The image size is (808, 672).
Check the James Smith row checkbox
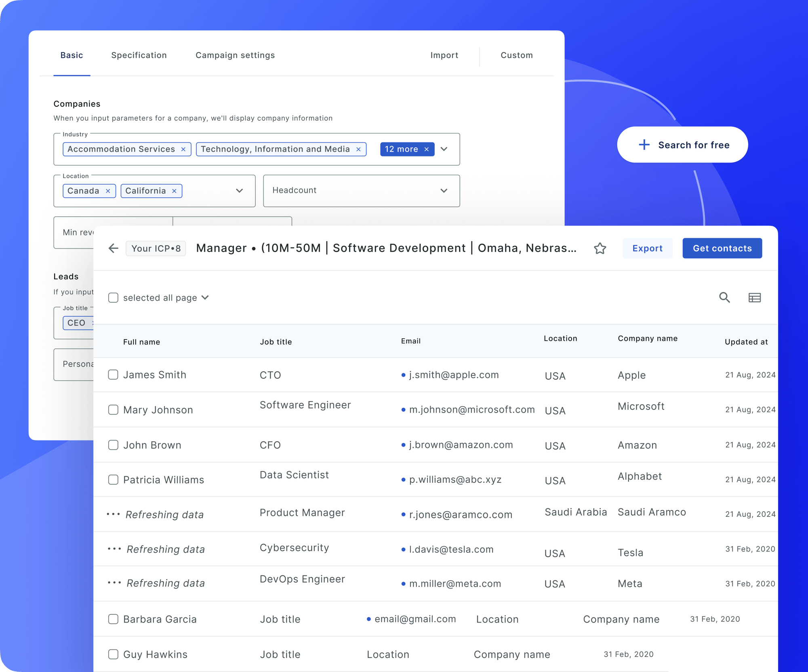pos(113,375)
